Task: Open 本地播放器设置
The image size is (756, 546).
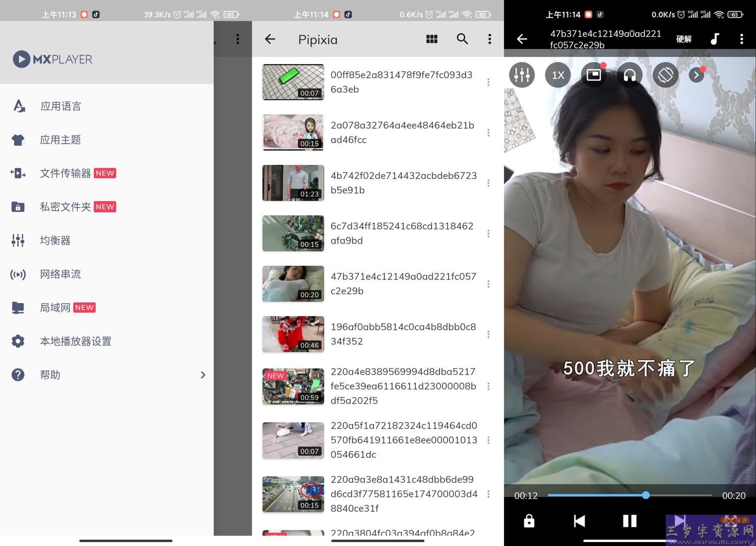Action: [107, 341]
